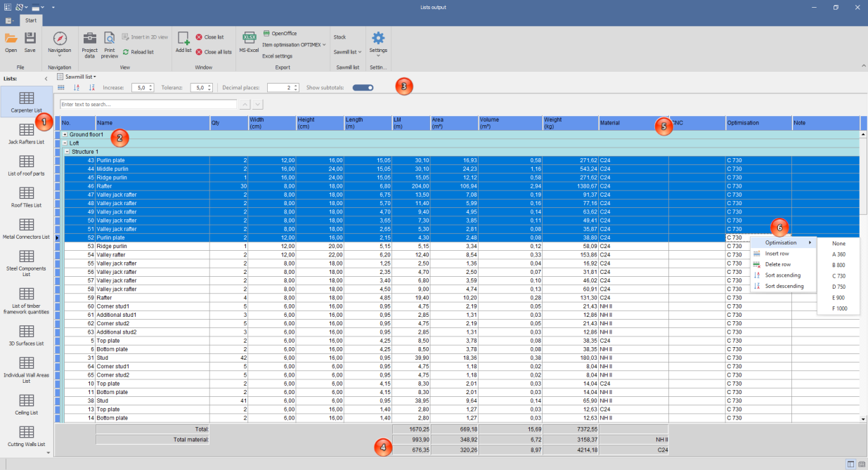The width and height of the screenshot is (868, 470).
Task: Toggle Show subtotals switch
Action: [x=363, y=88]
